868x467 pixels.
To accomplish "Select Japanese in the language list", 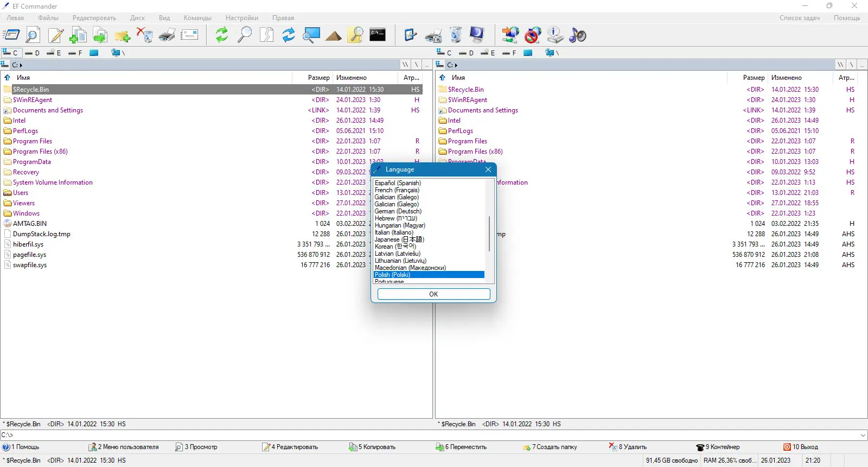I will (x=399, y=239).
